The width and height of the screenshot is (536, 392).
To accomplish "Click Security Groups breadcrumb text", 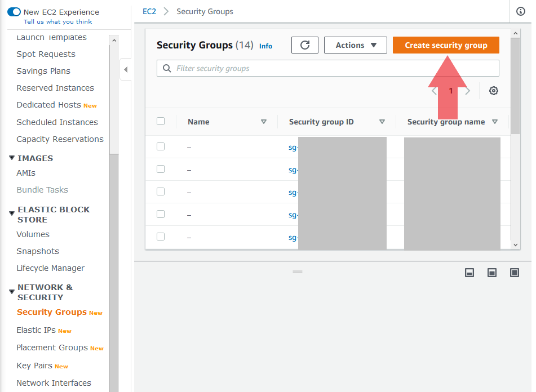I will 205,12.
